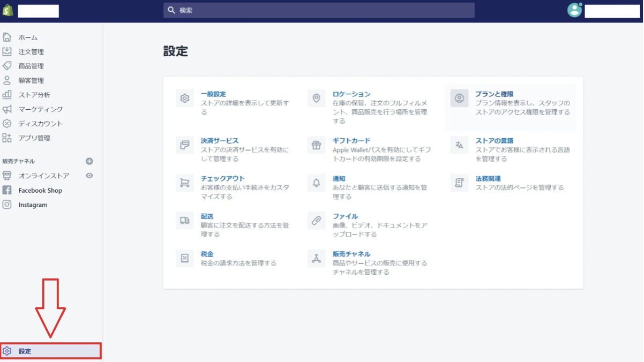644x362 pixels.
Task: Open the プランと権限 settings link
Action: click(x=494, y=94)
